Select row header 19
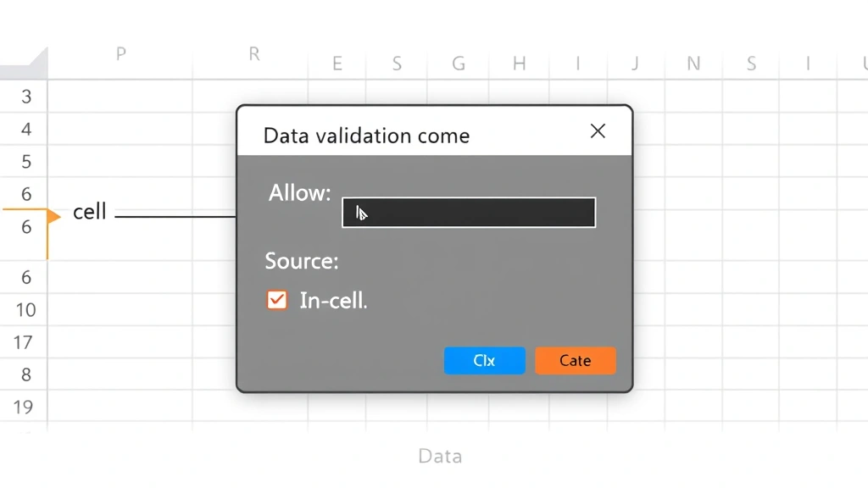 pyautogui.click(x=24, y=408)
